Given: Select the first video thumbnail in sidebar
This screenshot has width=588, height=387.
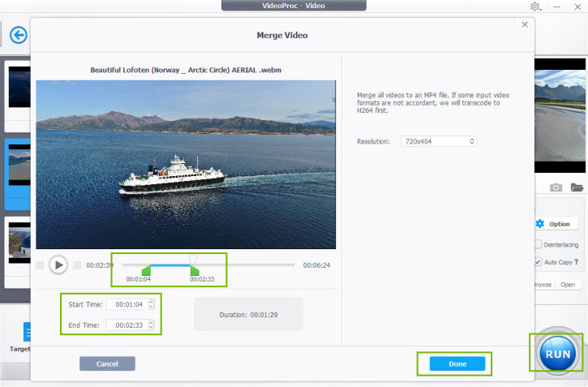Looking at the screenshot, I should (x=19, y=87).
